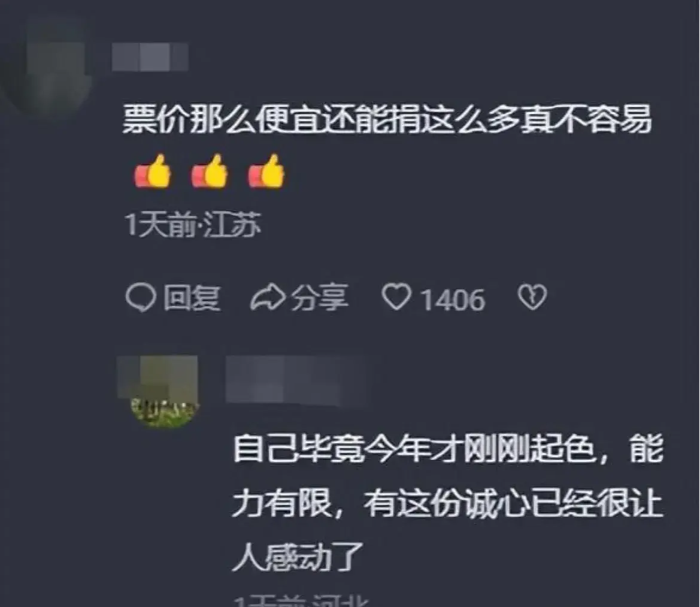Viewport: 700px width, 607px height.
Task: Select the 分享 share label
Action: pyautogui.click(x=319, y=298)
